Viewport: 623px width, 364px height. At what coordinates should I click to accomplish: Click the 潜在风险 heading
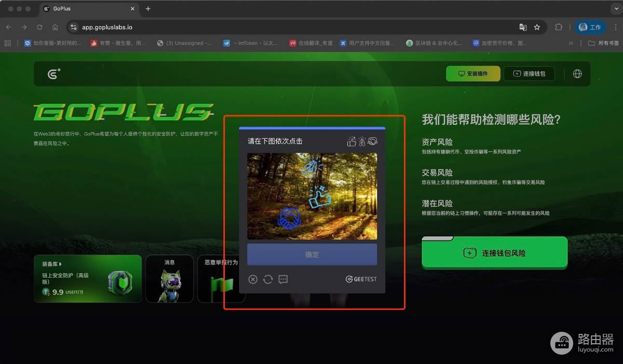click(437, 203)
